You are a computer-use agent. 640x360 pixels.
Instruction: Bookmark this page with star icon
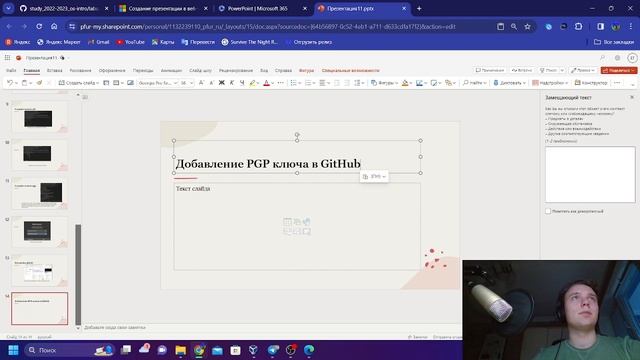coord(527,27)
